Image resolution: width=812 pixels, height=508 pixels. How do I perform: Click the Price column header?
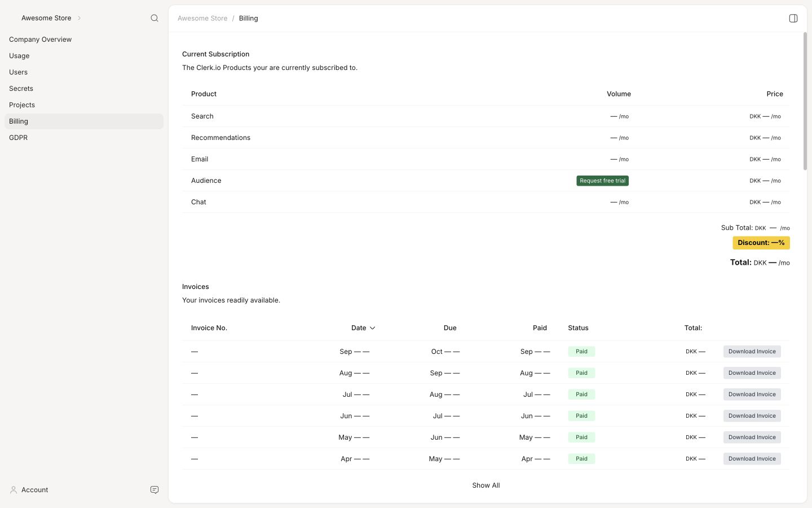775,94
